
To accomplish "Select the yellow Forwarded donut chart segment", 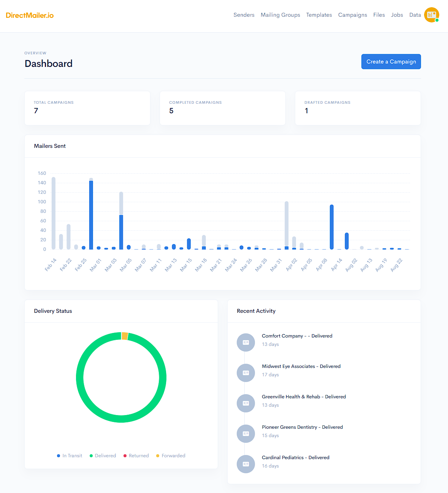I will click(125, 336).
